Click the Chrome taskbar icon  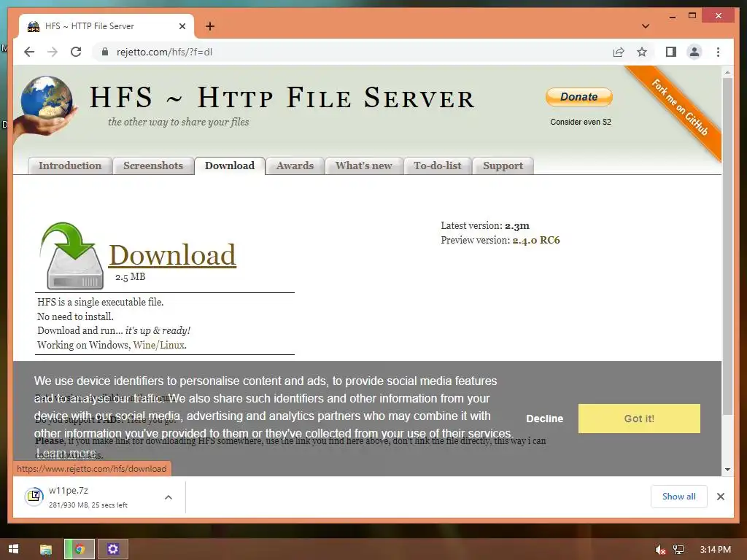tap(80, 550)
